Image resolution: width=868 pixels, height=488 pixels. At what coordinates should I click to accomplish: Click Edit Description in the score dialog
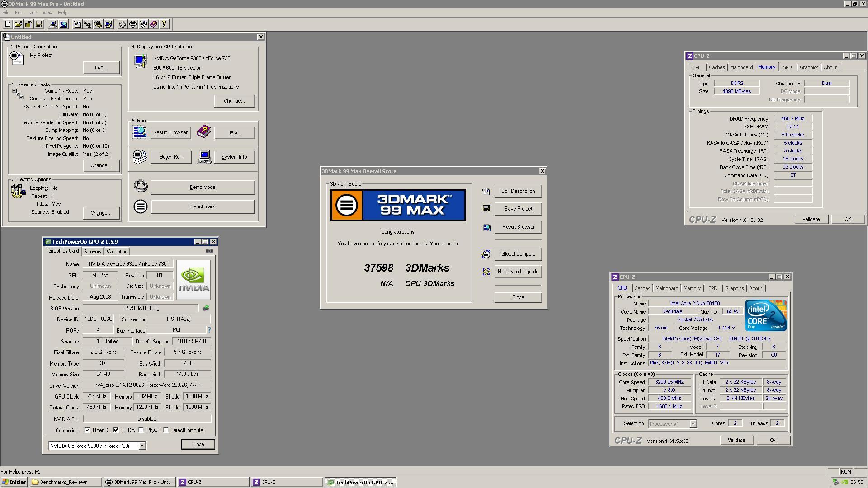point(518,191)
